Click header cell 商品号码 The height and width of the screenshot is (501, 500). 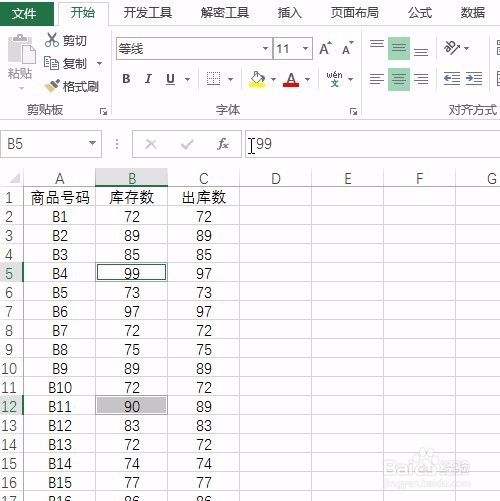click(60, 197)
